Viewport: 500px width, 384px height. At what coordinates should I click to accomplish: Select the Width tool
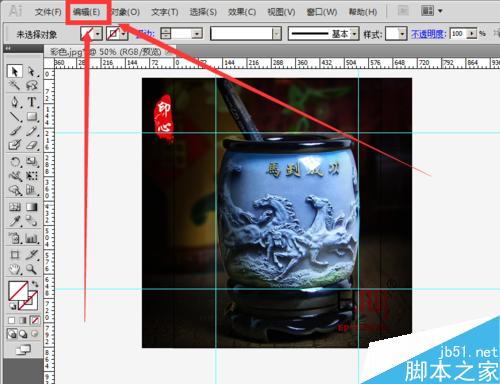[x=15, y=176]
